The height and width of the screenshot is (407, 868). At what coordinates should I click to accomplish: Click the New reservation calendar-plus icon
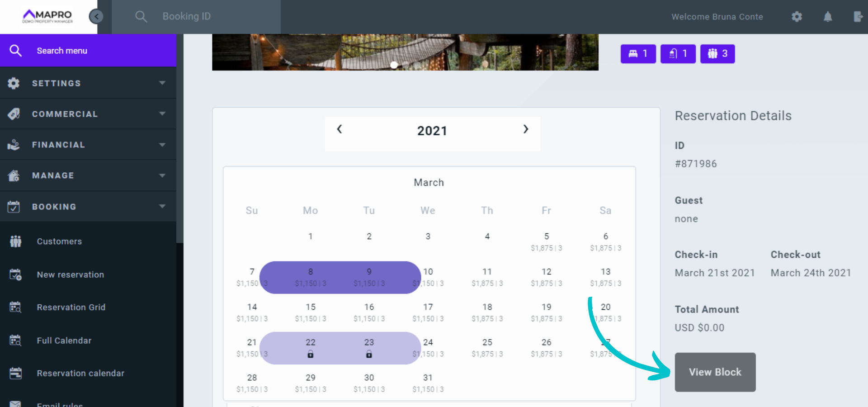point(15,274)
